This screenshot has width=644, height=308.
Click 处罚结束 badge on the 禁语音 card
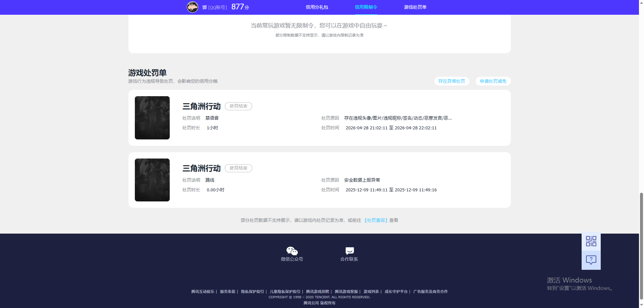click(238, 106)
